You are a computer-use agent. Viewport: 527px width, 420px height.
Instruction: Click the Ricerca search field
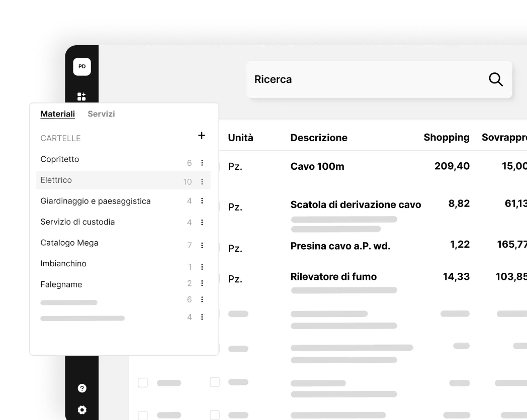click(379, 79)
